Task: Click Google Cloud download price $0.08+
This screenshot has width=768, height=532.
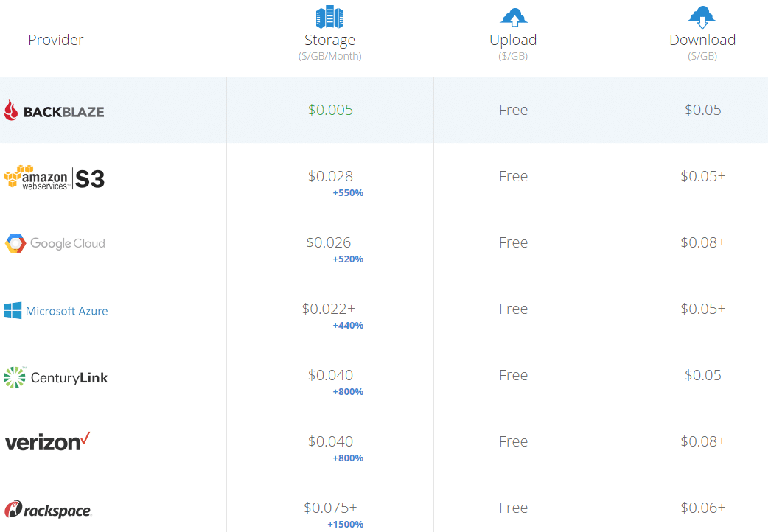Action: [703, 242]
